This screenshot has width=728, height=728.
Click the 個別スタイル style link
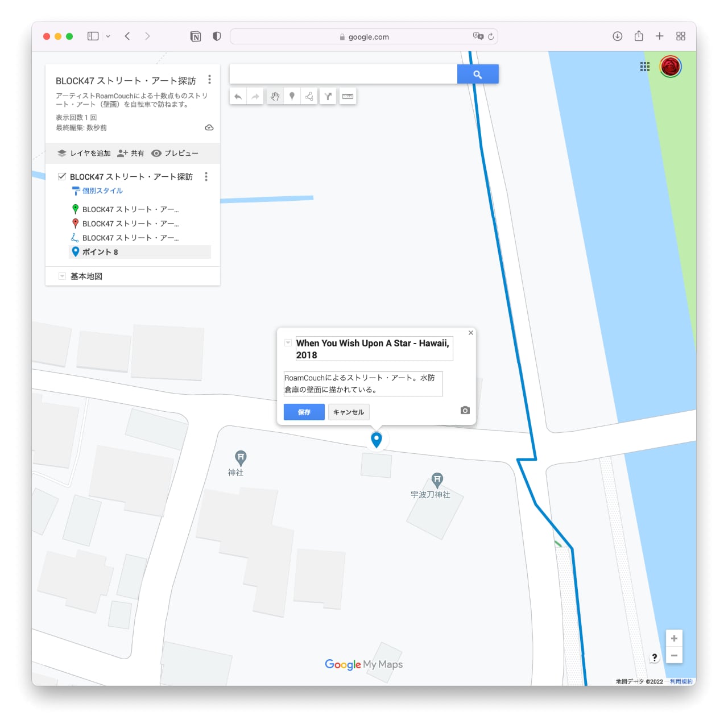click(x=102, y=191)
